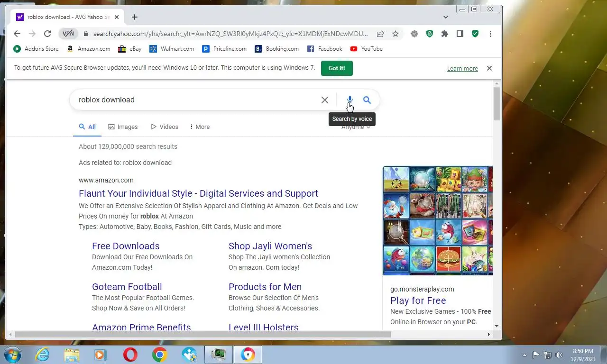This screenshot has width=607, height=364.
Task: Click the www.amazon.com URL text
Action: click(106, 180)
